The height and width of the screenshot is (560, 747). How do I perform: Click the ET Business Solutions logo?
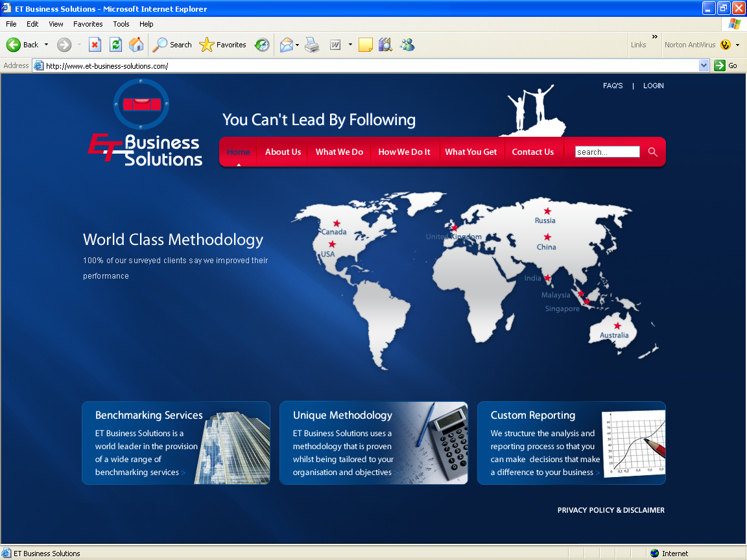coord(145,123)
